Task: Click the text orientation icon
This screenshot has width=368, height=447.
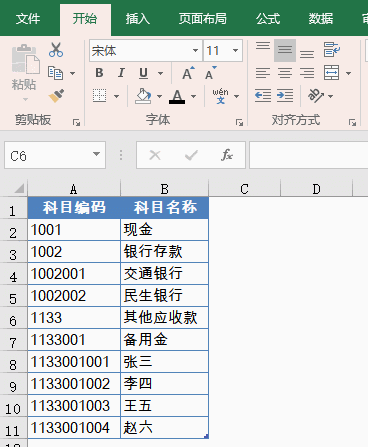Action: tap(316, 96)
